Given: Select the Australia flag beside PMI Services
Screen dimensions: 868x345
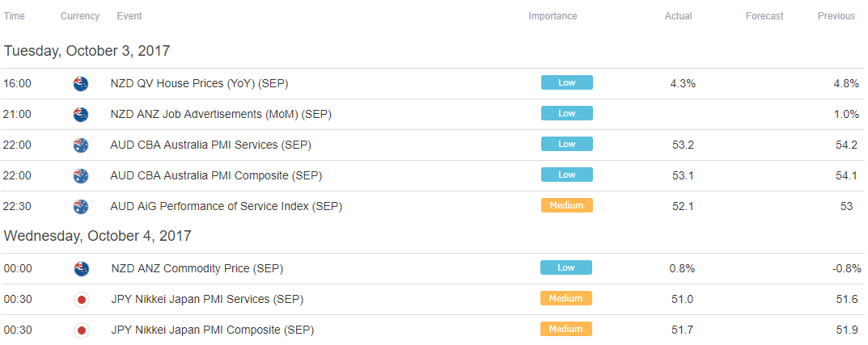Looking at the screenshot, I should 81,145.
